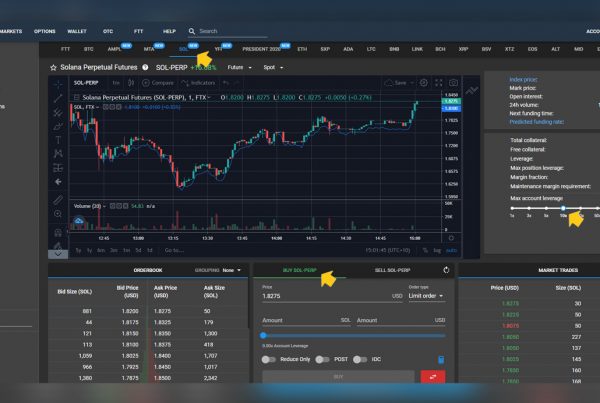Open the WALLET menu

[x=77, y=31]
